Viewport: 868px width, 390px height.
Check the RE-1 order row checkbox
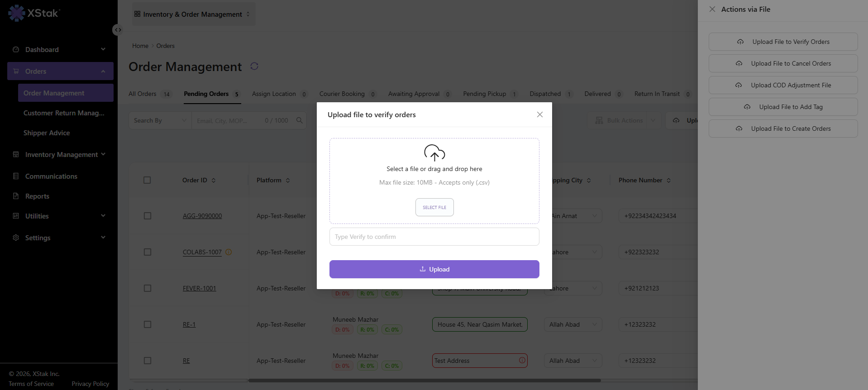pos(148,324)
